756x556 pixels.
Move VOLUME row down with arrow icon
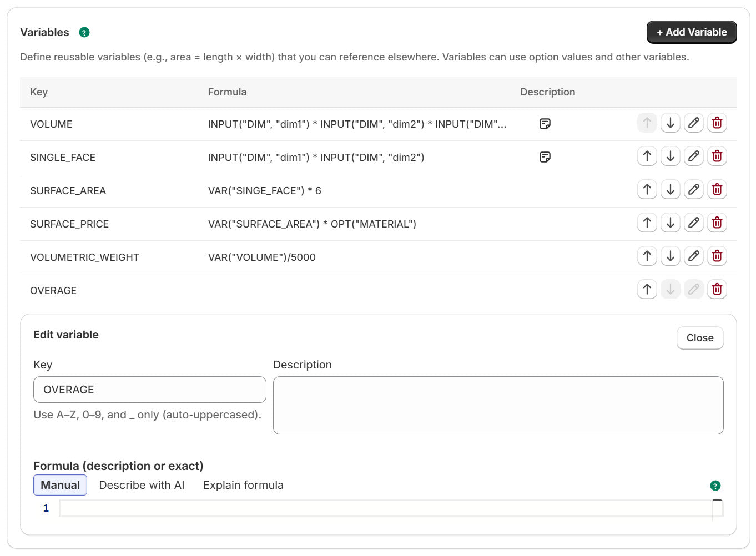(x=671, y=123)
